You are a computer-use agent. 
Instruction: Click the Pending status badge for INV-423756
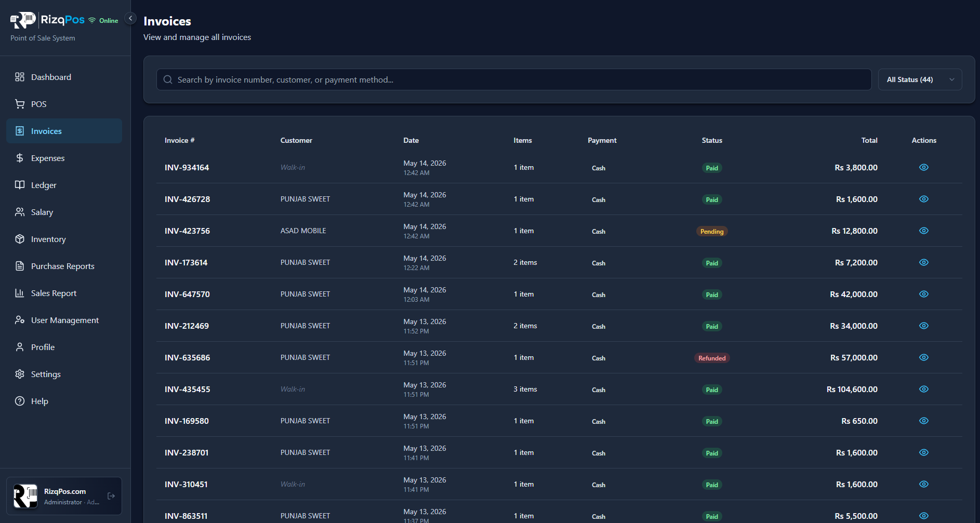pos(712,231)
